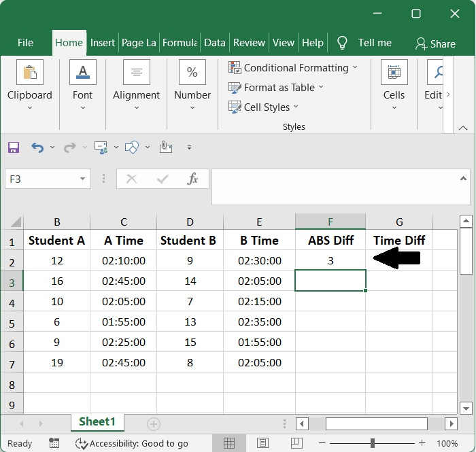Open the Clipboard paste group icon
Viewport: 476px width, 452px height.
coord(29,73)
